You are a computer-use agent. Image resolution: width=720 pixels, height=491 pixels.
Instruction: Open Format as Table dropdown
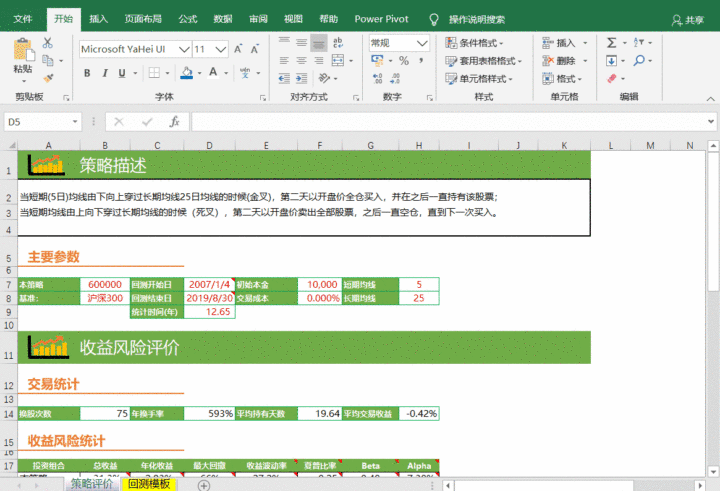pos(484,61)
